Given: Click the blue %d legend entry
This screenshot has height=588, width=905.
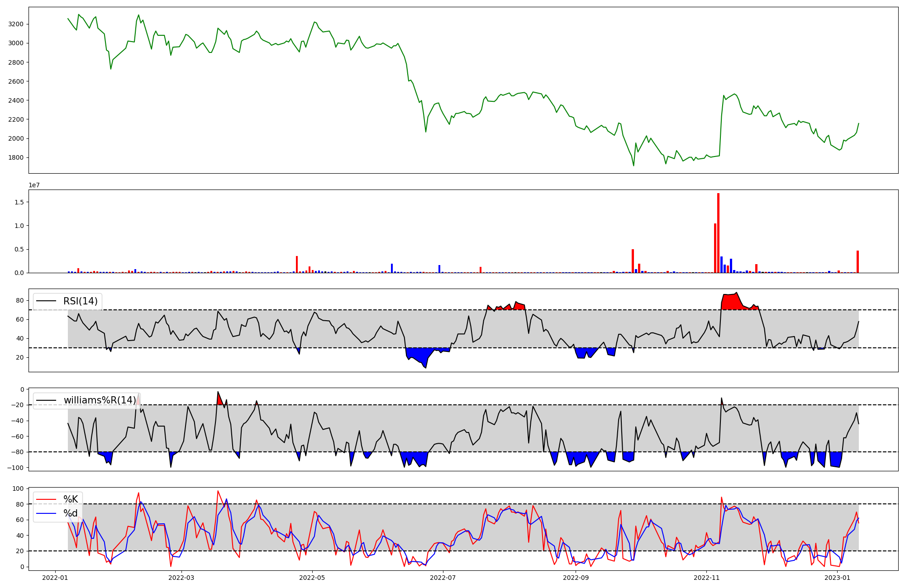Looking at the screenshot, I should [x=70, y=513].
